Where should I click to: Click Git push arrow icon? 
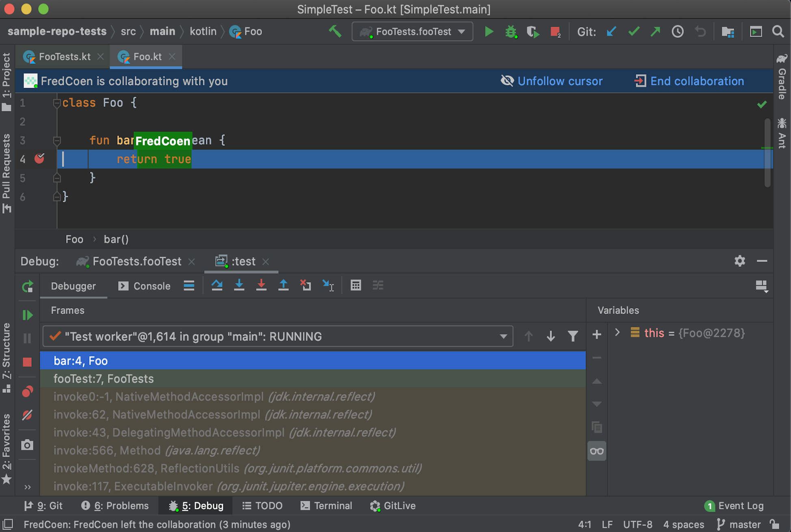[655, 31]
